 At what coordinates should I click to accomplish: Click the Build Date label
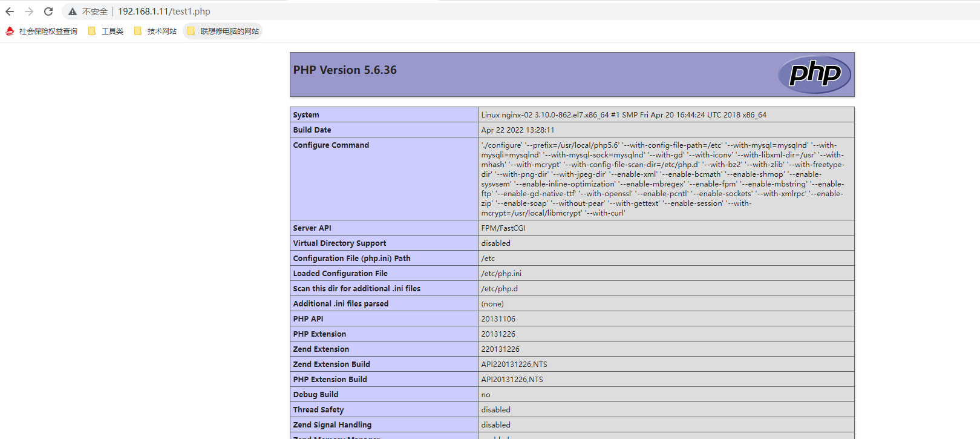click(312, 130)
